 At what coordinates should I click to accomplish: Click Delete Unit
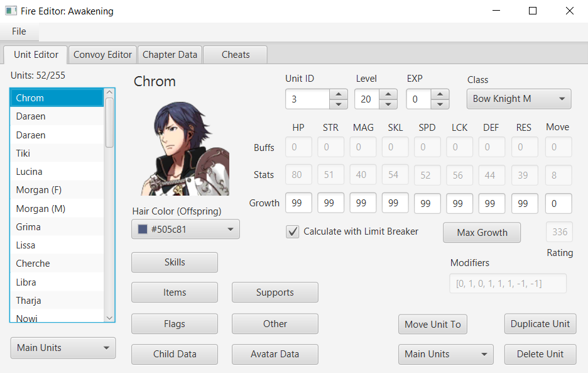540,354
